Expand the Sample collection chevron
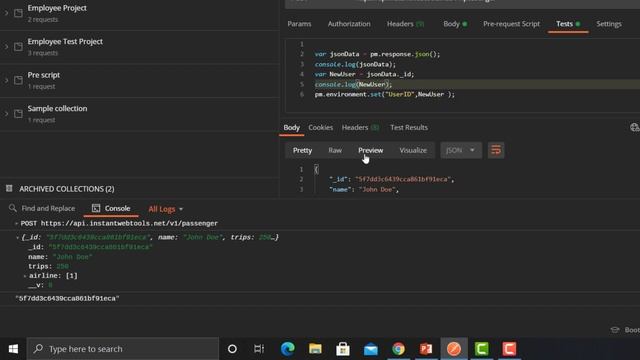Screen dimensions: 640x360 [x=6, y=113]
